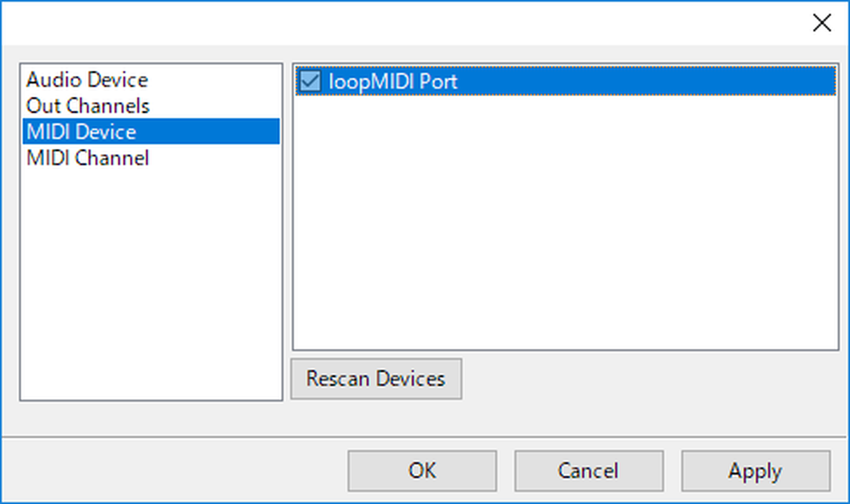Select Audio Device in the settings list
This screenshot has width=850, height=504.
[x=87, y=80]
